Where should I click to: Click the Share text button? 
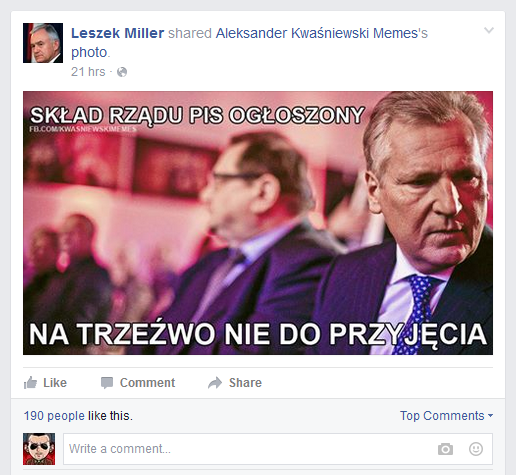tap(245, 383)
